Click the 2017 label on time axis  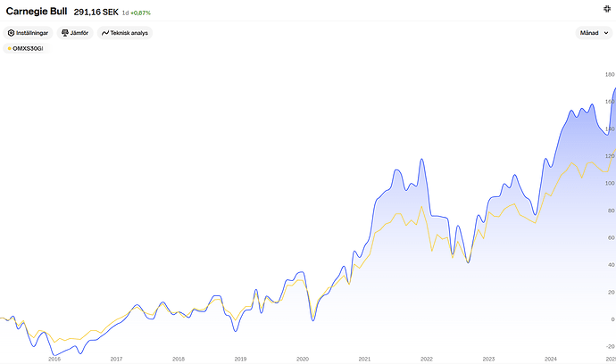[116, 359]
